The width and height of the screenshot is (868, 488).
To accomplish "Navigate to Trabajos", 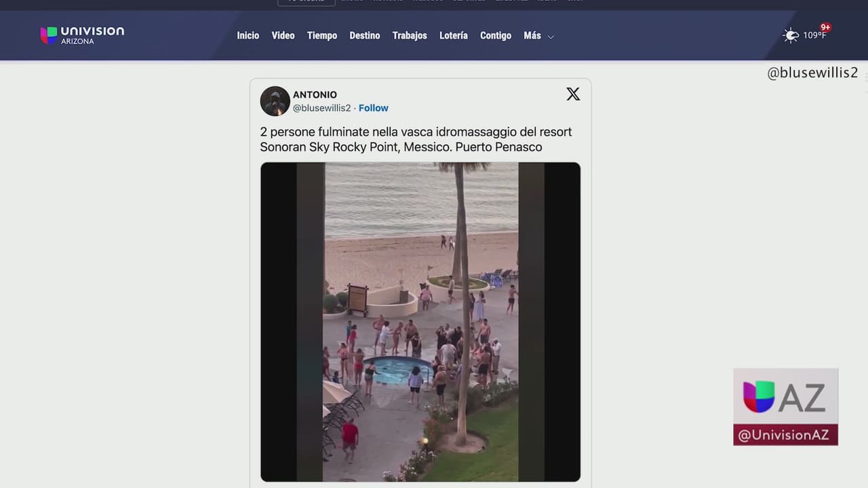I will tap(410, 35).
